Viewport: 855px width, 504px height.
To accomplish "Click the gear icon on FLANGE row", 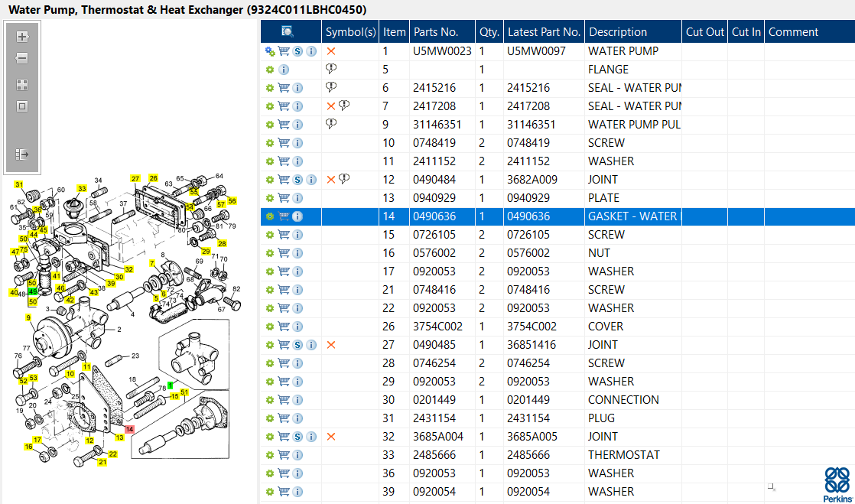I will click(x=269, y=70).
